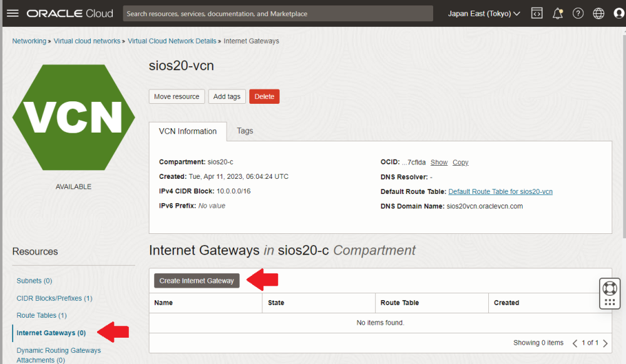
Task: Click the page vertical scrollbar
Action: click(624, 136)
